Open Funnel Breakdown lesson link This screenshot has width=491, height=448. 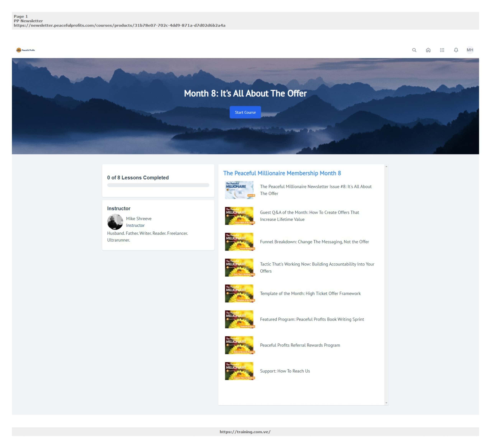(x=314, y=242)
